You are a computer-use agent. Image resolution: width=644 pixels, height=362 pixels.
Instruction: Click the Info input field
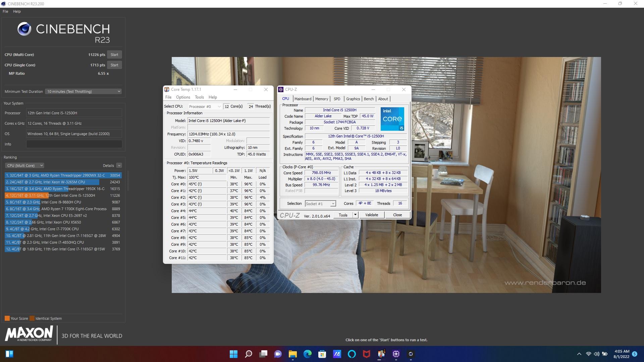click(x=74, y=144)
